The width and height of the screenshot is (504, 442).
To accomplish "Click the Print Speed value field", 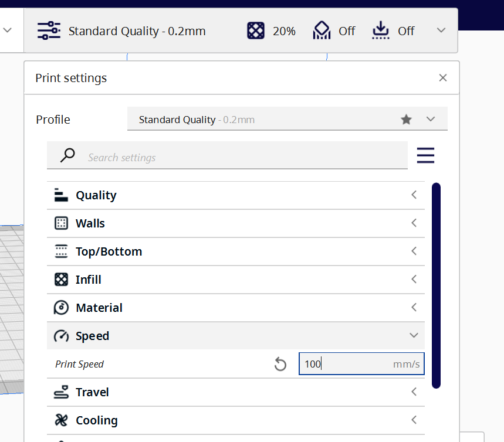I will 361,364.
